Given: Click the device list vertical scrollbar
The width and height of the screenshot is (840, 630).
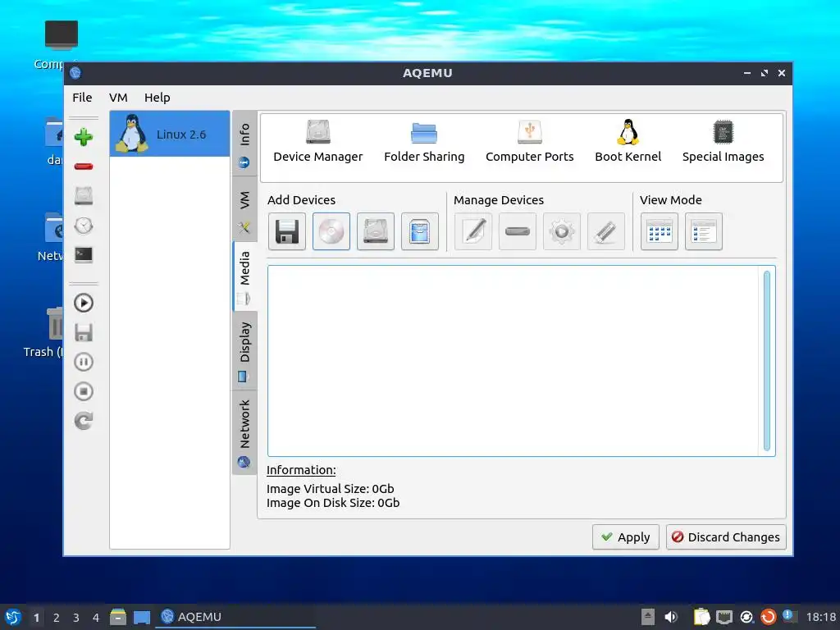Looking at the screenshot, I should pos(767,361).
